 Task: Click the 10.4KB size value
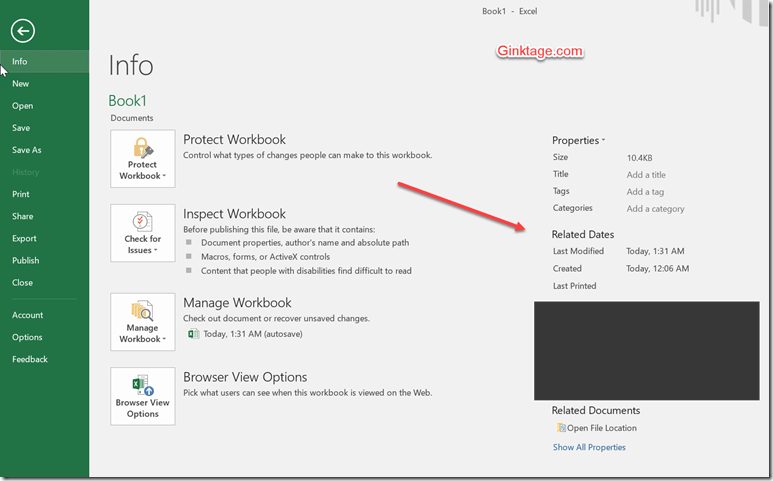[639, 158]
